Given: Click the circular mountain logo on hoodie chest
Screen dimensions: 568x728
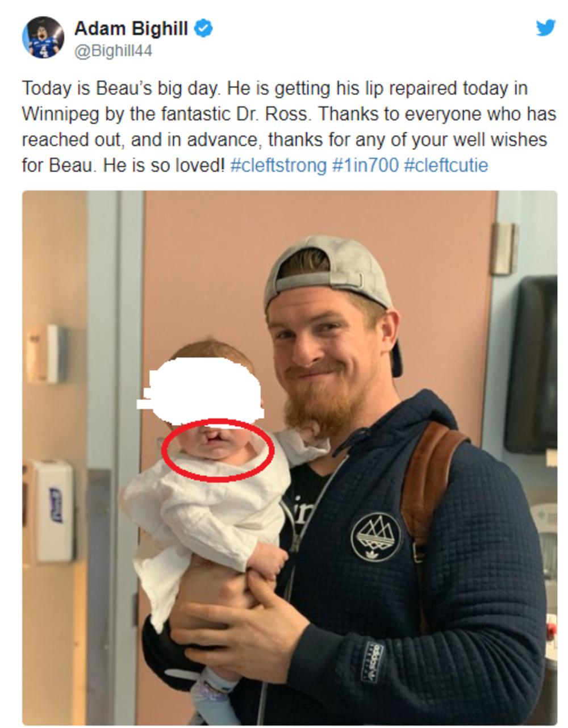Looking at the screenshot, I should [375, 537].
